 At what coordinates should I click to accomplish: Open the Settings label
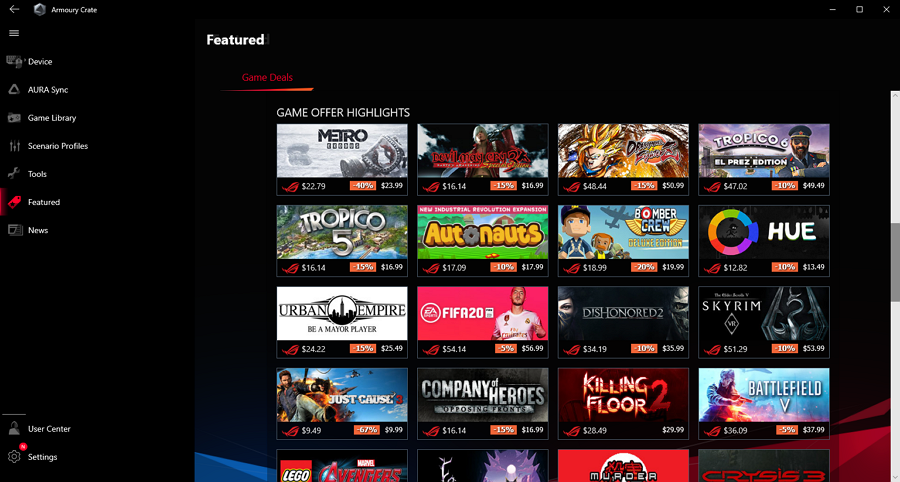[x=42, y=457]
